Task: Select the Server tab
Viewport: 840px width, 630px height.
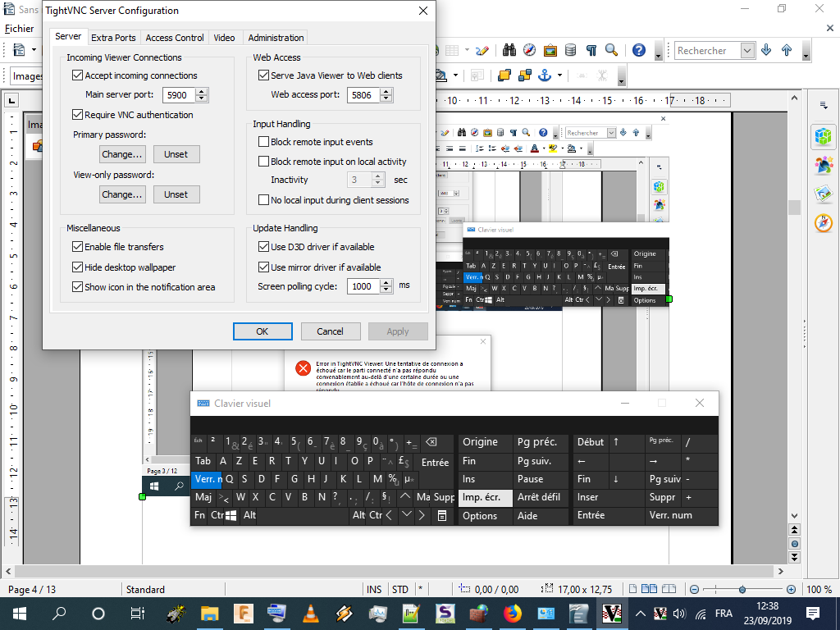Action: [x=68, y=36]
